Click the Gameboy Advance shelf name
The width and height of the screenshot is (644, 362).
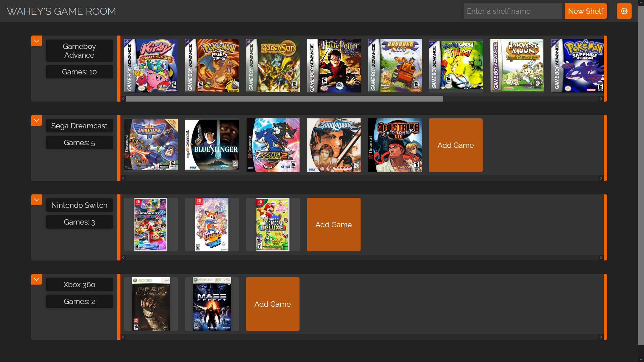(x=79, y=51)
